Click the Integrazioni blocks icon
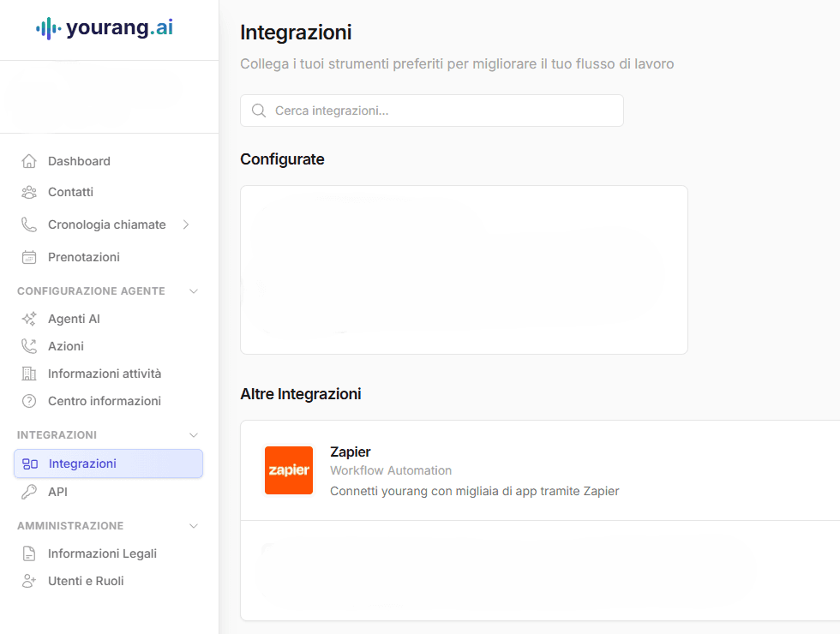The width and height of the screenshot is (840, 634). click(x=30, y=464)
